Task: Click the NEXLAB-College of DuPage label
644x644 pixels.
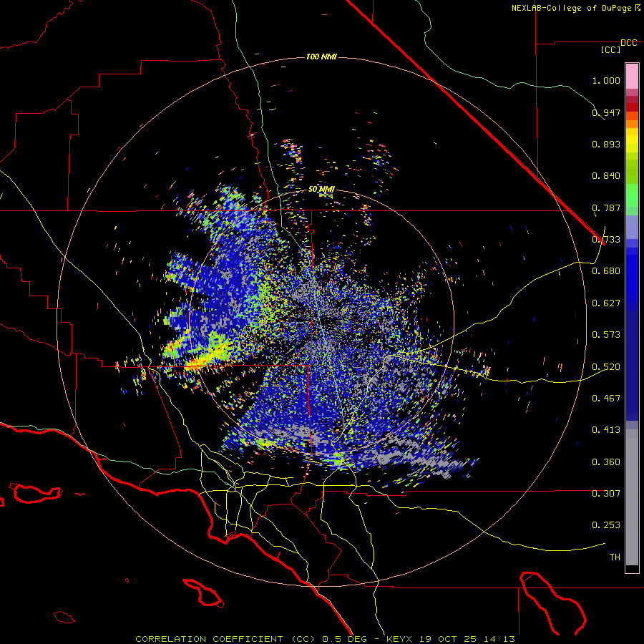Action: (571, 8)
